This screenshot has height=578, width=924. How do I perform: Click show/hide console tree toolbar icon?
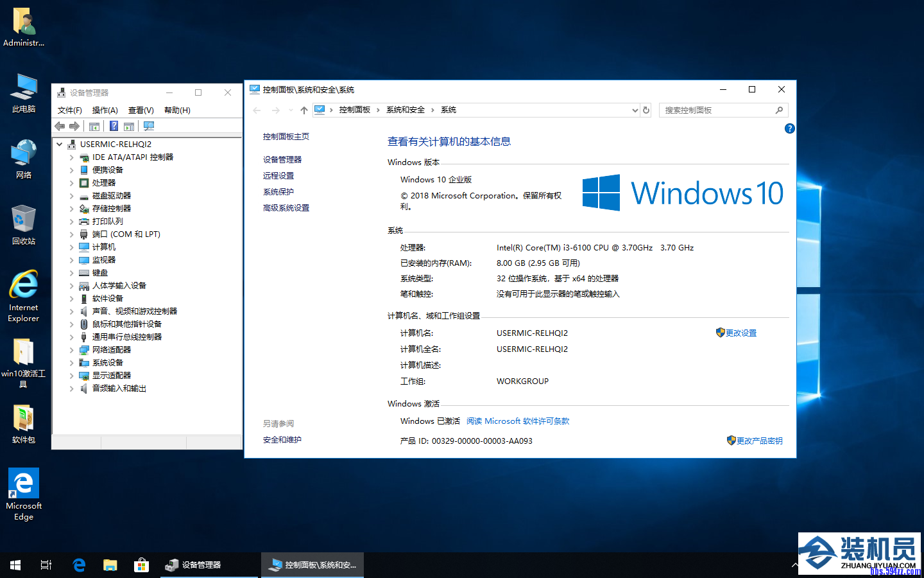pos(94,127)
